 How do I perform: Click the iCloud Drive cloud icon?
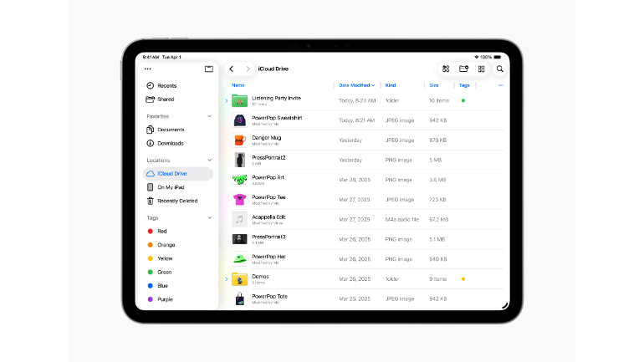point(151,174)
